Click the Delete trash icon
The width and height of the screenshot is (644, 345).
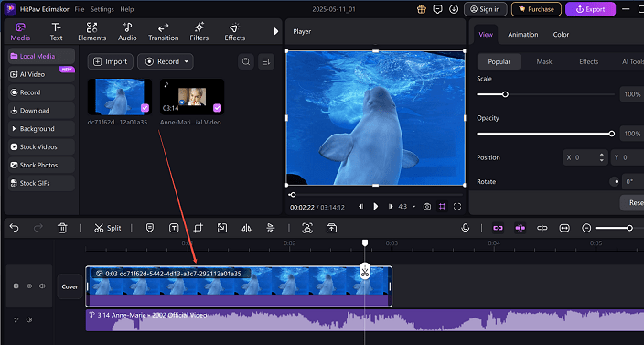[x=62, y=228]
